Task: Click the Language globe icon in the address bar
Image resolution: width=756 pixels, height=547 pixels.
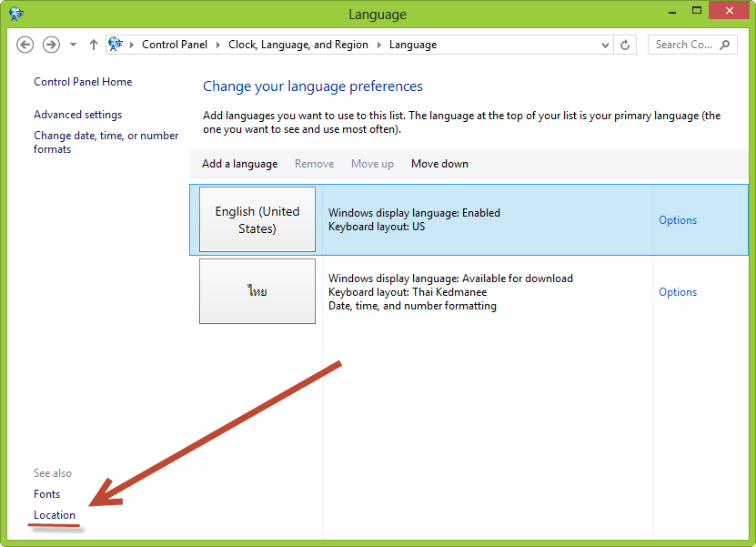Action: coord(116,45)
